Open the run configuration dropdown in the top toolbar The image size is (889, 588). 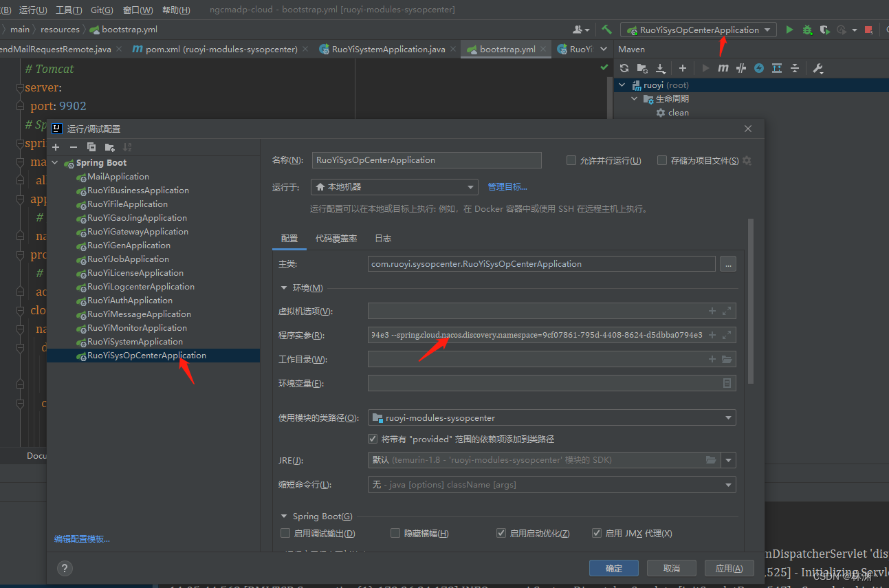[699, 30]
